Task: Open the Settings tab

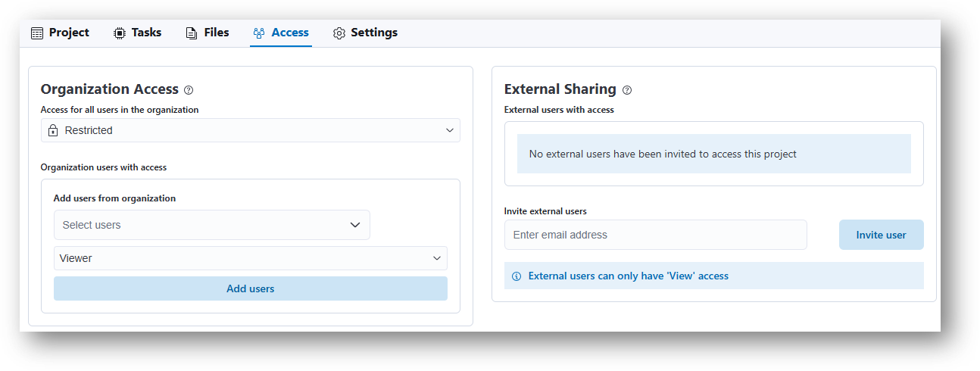Action: [366, 33]
